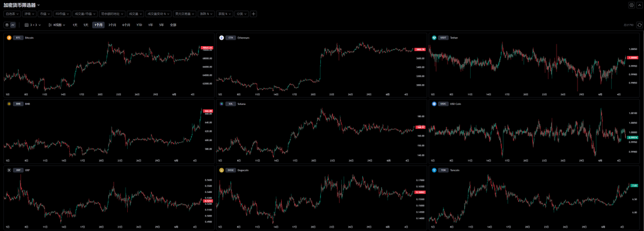The height and width of the screenshot is (231, 644).
Task: Expand the 自选表 filter dropdown
Action: [12, 14]
